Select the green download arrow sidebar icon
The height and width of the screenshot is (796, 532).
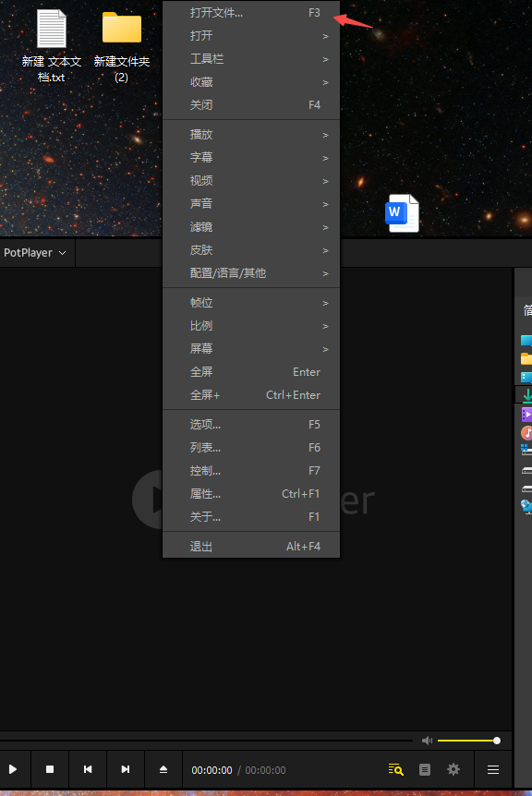point(527,395)
